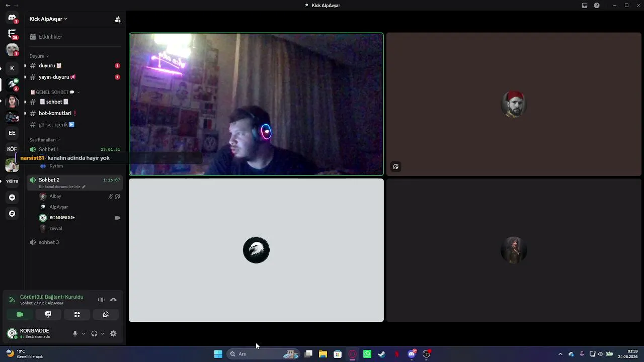The height and width of the screenshot is (362, 644).
Task: Open Discord help
Action: [x=597, y=6]
